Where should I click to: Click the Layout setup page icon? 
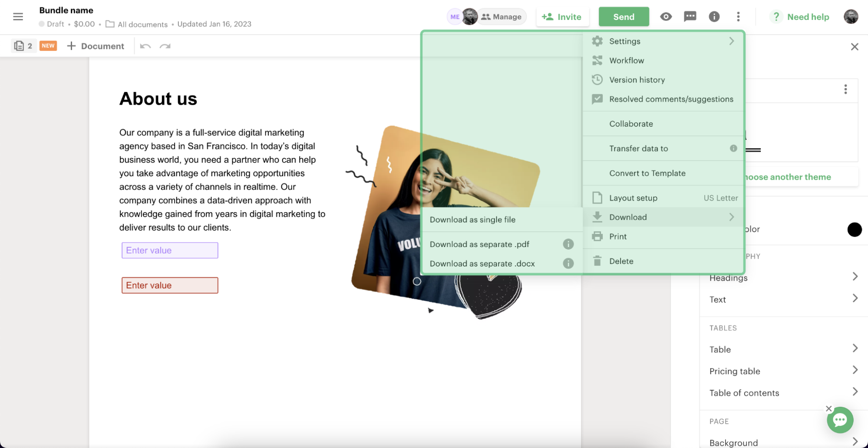597,198
